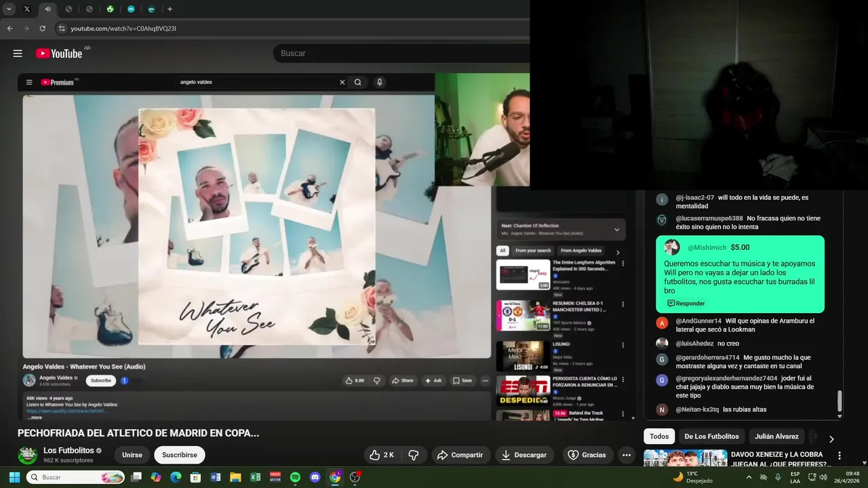Select the active tab playing audio

pyautogui.click(x=47, y=9)
